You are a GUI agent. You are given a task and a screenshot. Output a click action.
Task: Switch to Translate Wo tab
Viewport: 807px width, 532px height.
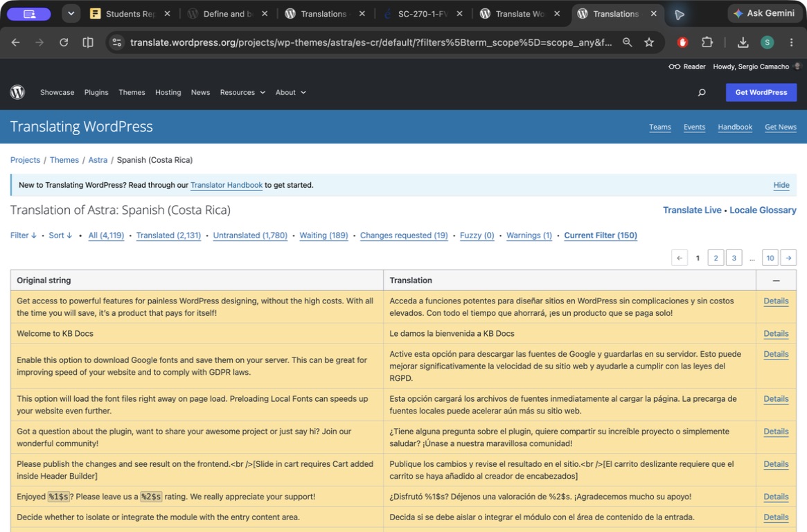coord(519,14)
